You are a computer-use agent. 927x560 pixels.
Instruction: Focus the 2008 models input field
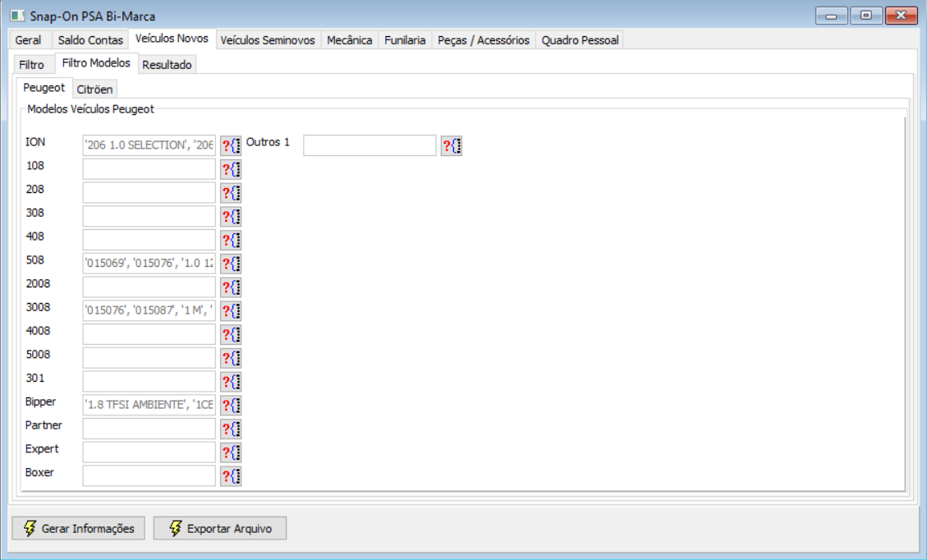click(x=149, y=287)
